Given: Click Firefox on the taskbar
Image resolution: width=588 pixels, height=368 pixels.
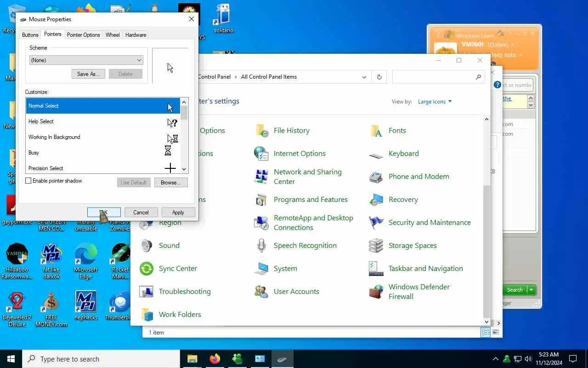Looking at the screenshot, I should [215, 359].
